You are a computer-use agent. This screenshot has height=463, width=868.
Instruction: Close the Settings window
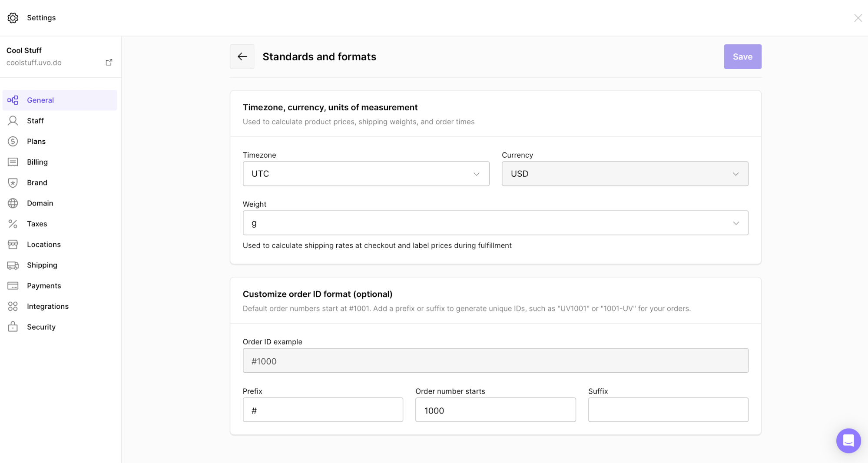pyautogui.click(x=858, y=18)
